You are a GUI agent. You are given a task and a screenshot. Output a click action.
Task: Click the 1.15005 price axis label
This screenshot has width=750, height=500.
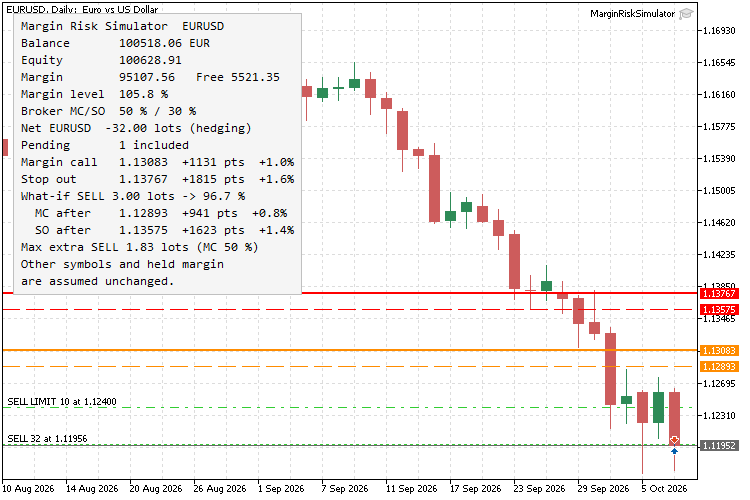pos(719,191)
